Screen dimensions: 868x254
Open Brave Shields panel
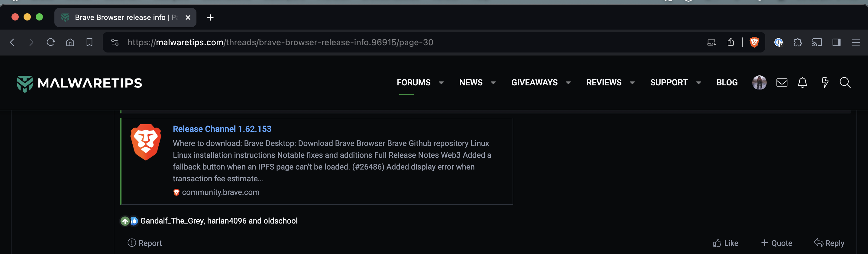[x=754, y=43]
